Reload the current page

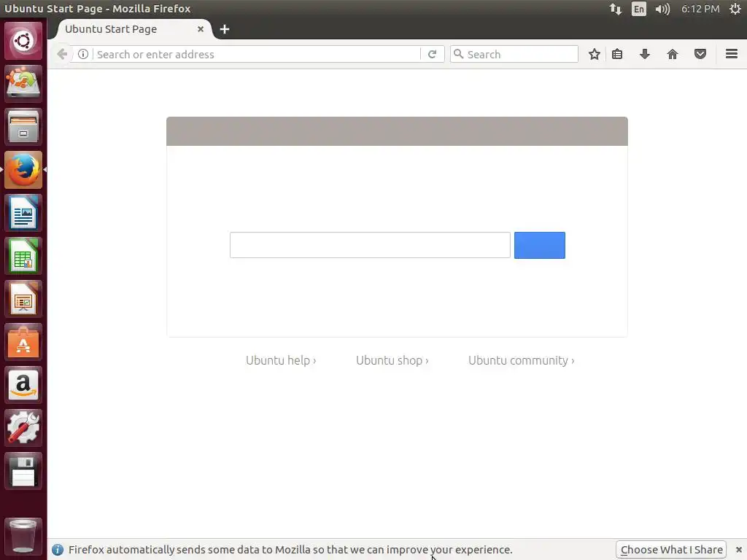pyautogui.click(x=432, y=54)
